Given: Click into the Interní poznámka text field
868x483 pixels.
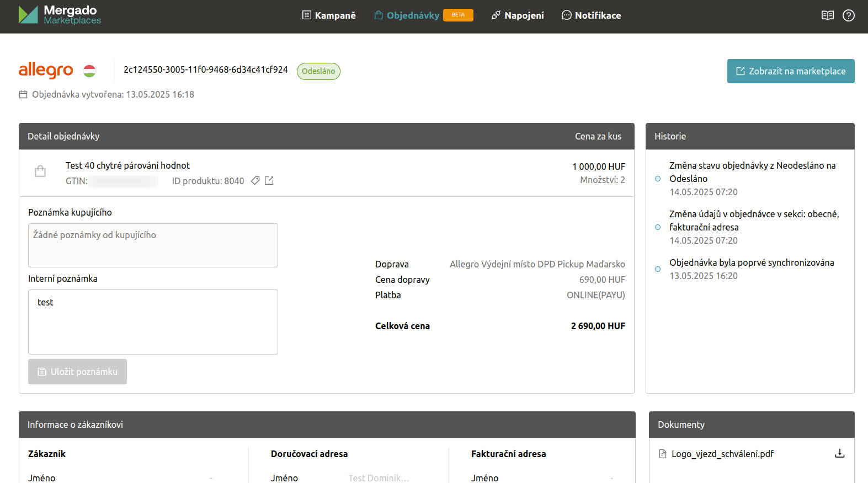Looking at the screenshot, I should 153,322.
